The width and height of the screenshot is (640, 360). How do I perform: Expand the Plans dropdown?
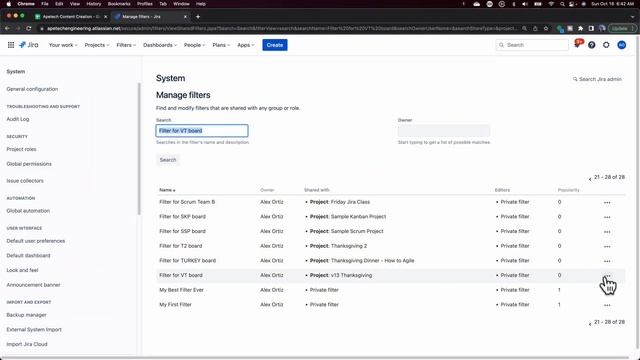[x=221, y=45]
